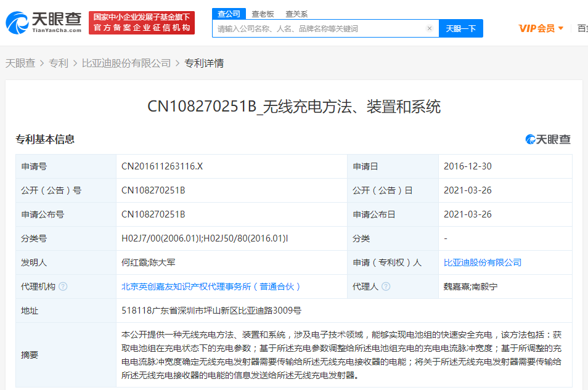Click the 发明人 label cell
Screen dimensions: 588x390
coord(66,262)
